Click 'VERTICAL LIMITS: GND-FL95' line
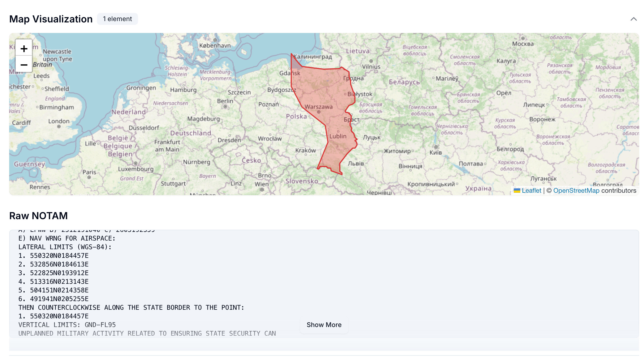Viewport: 644px width, 360px height. 67,325
